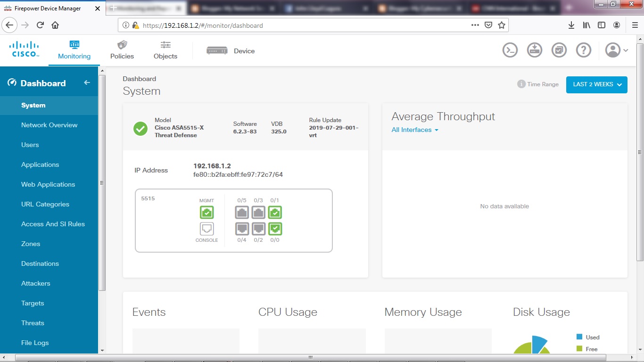Select Threats in the Dashboard sidebar

coord(33,323)
